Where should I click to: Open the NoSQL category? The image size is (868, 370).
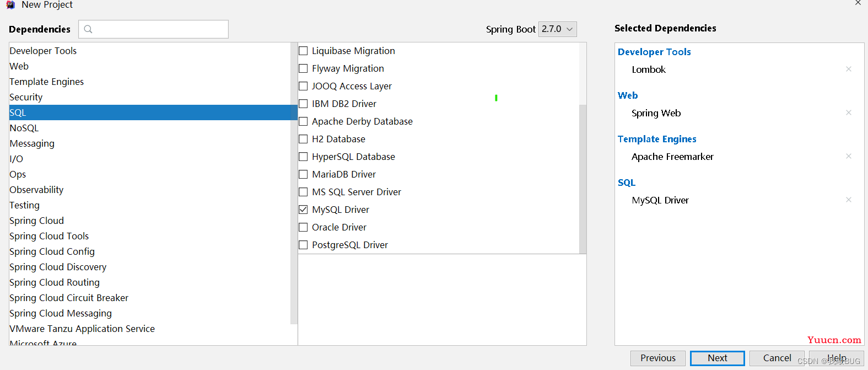pyautogui.click(x=150, y=128)
